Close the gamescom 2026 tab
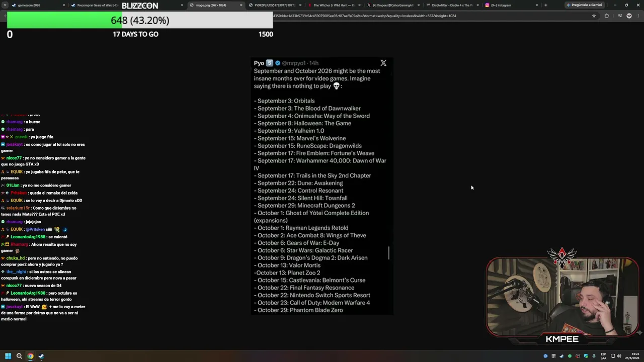The width and height of the screenshot is (644, 362). point(64,5)
